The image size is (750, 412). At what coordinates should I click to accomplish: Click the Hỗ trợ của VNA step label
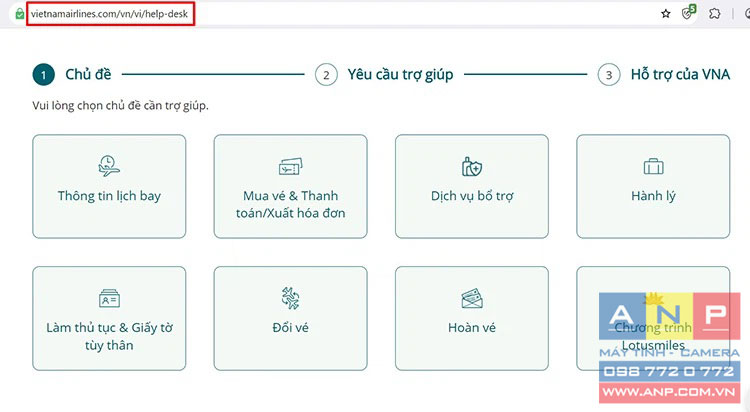click(680, 75)
